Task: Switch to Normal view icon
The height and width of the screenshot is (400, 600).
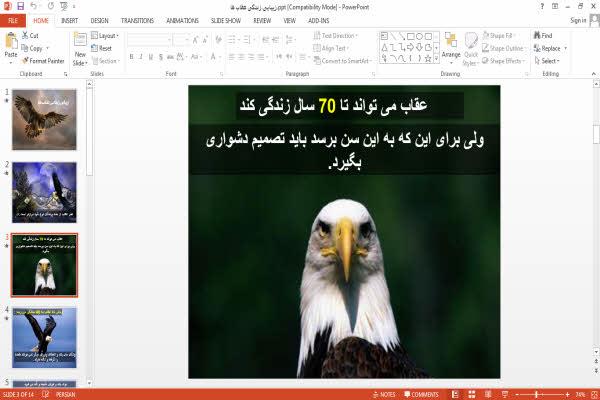Action: point(455,394)
